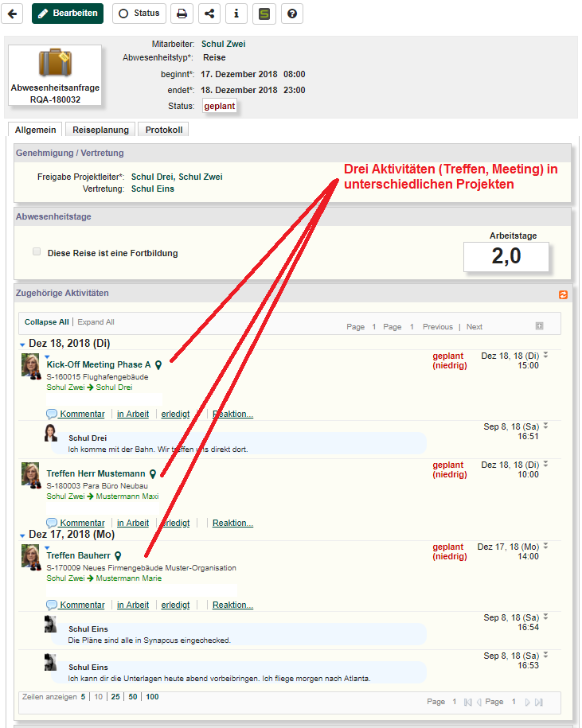Click the info icon button
The height and width of the screenshot is (728, 582).
(x=236, y=14)
